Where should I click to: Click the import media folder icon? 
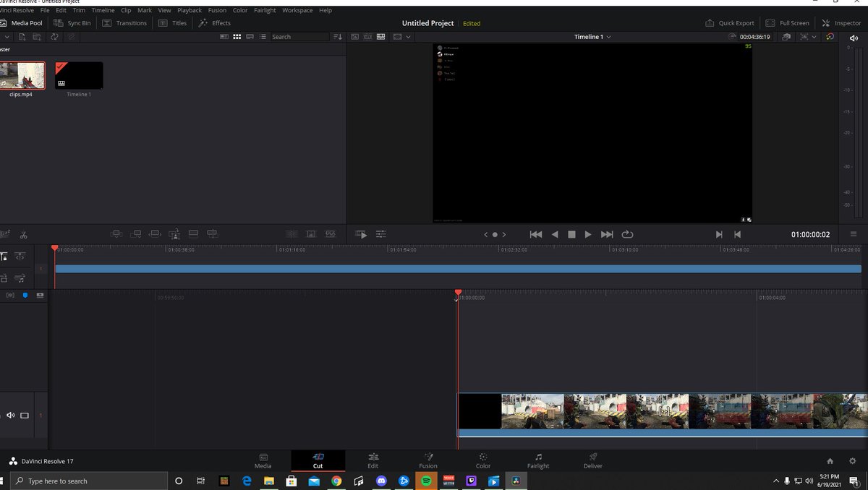coord(37,37)
